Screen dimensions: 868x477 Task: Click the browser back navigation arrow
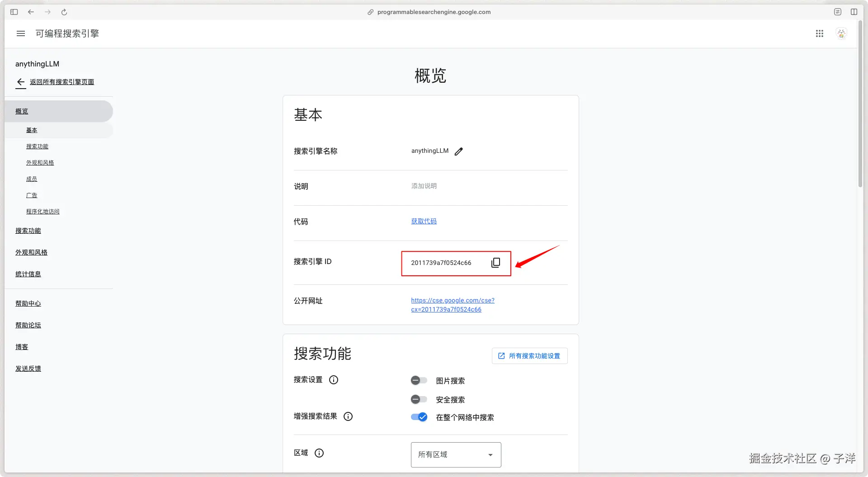point(31,12)
